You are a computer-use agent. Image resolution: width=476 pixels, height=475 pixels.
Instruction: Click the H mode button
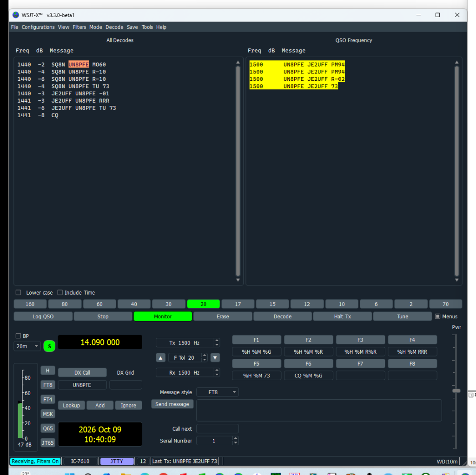pyautogui.click(x=48, y=370)
